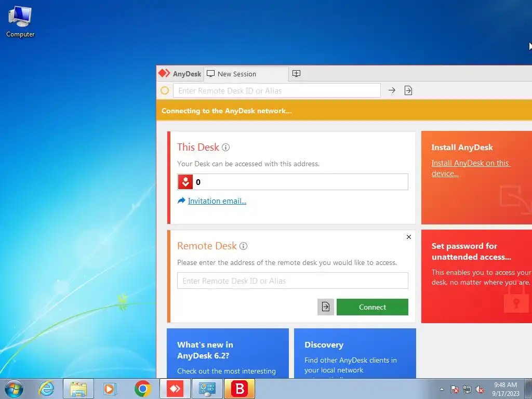
Task: Click the blue share arrow icon
Action: (x=181, y=201)
